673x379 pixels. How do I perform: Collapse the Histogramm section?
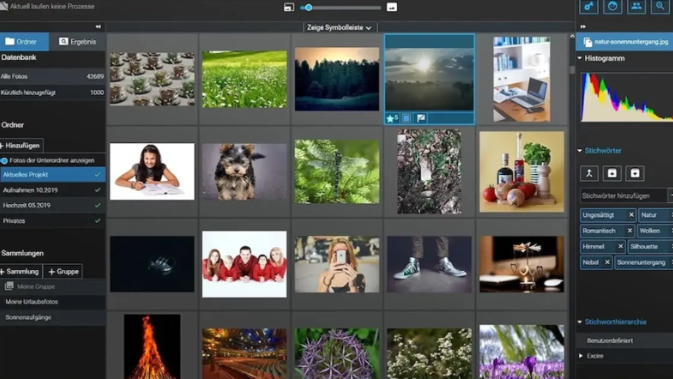(580, 58)
